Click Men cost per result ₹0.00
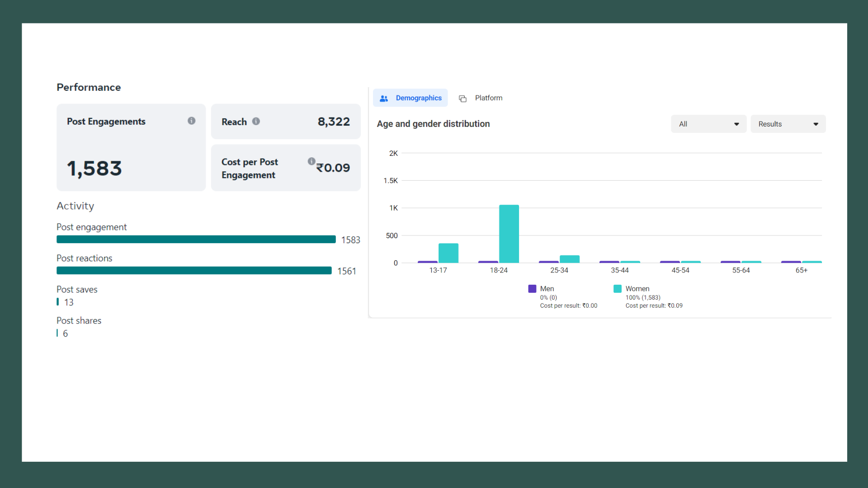868x488 pixels. coord(569,306)
